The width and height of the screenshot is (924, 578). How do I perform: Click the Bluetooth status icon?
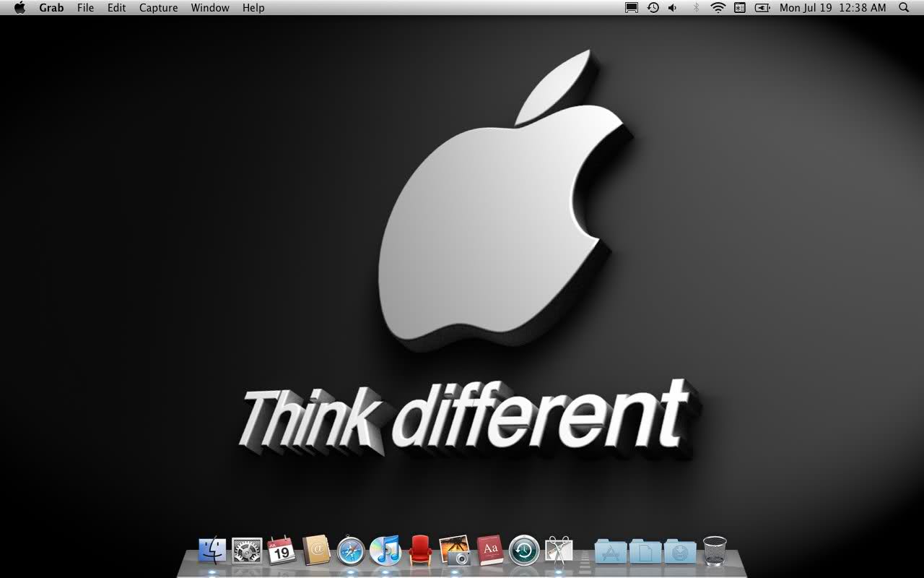[696, 8]
